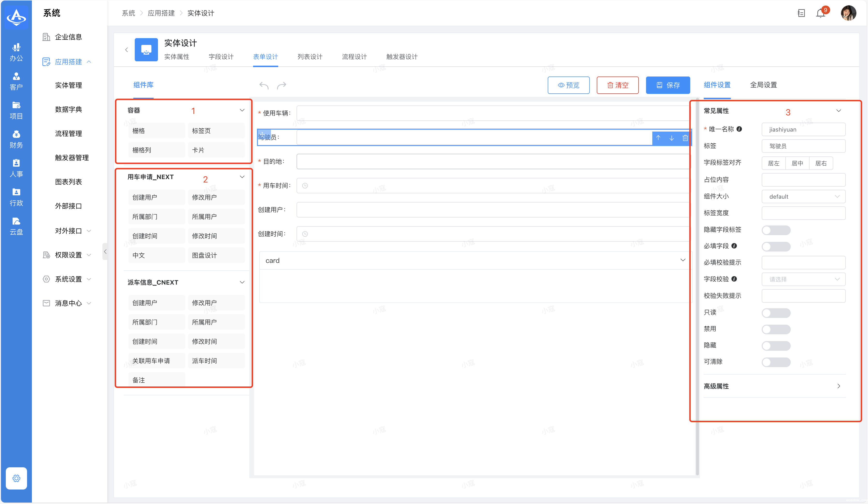
Task: Switch to the 全局设置 tab
Action: click(x=763, y=85)
